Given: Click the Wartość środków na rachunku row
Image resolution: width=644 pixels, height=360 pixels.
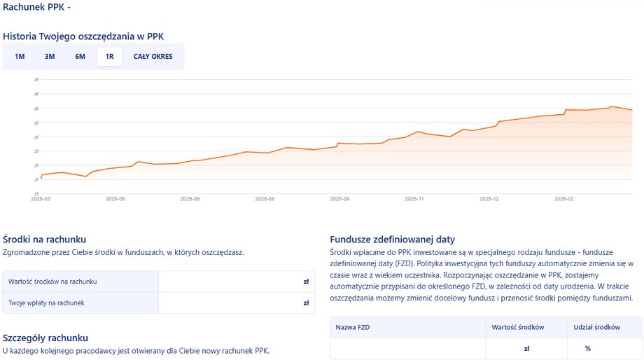Looking at the screenshot, I should (x=159, y=282).
